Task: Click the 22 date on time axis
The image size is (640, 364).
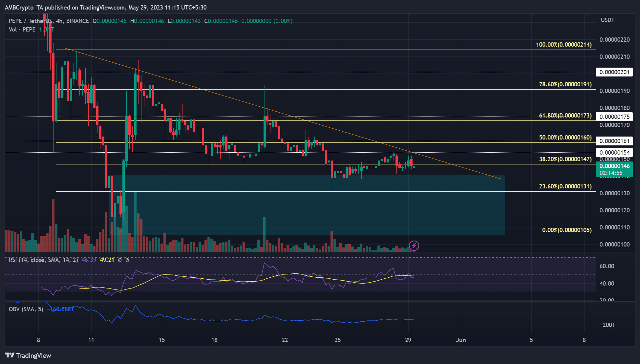Action: click(285, 340)
